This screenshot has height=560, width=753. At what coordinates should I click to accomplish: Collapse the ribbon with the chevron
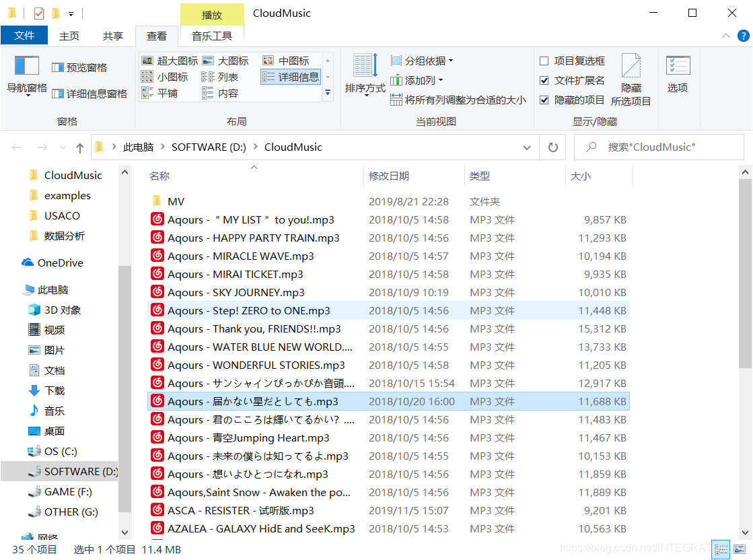click(x=726, y=36)
